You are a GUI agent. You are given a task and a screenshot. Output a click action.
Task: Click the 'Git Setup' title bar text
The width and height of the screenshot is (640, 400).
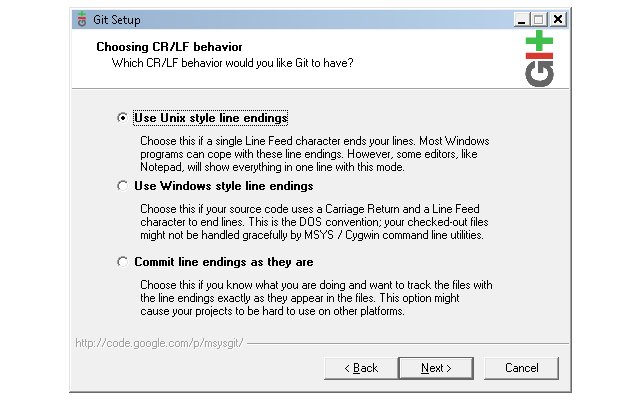(x=117, y=20)
